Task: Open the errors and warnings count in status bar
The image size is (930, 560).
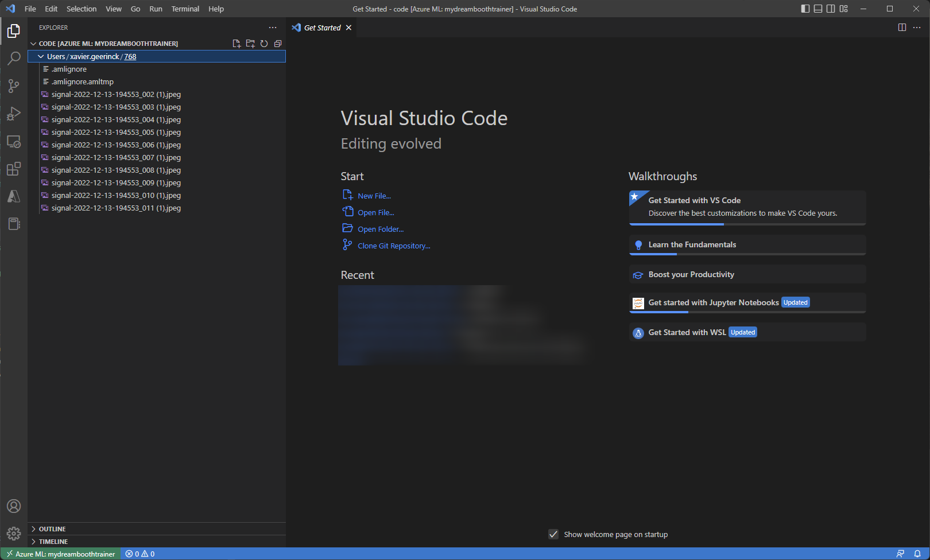Action: tap(140, 554)
